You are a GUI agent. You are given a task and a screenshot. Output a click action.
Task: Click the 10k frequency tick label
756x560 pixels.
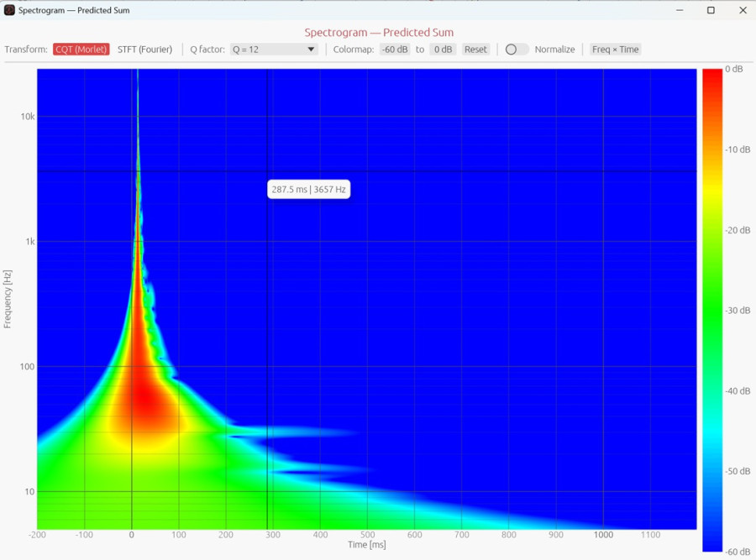coord(28,116)
